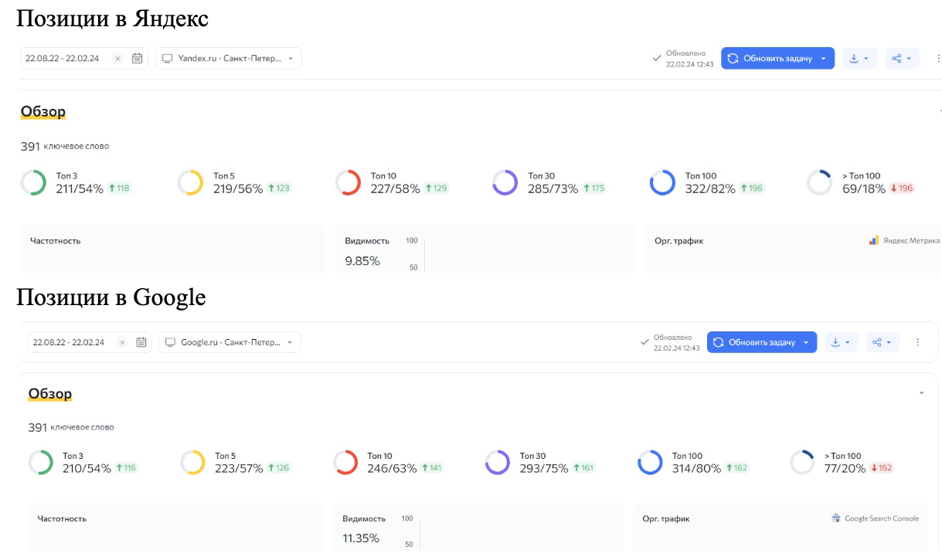Select Топ 3 donut in Yandex overview

(34, 182)
